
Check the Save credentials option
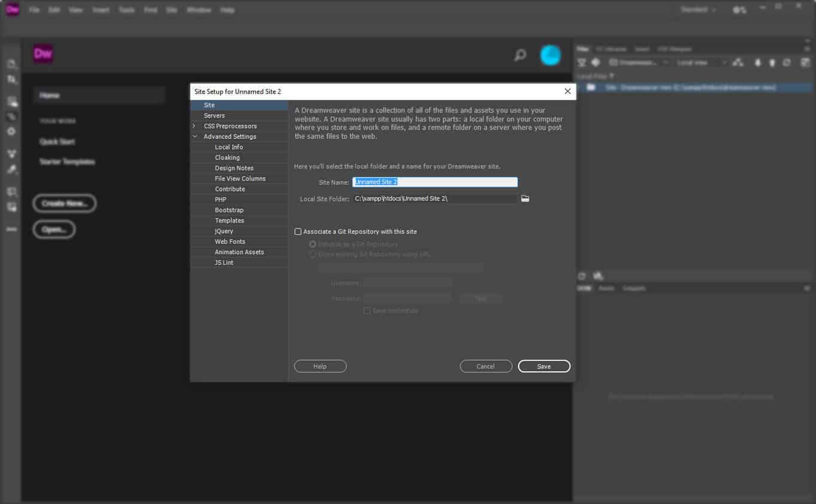pos(367,310)
